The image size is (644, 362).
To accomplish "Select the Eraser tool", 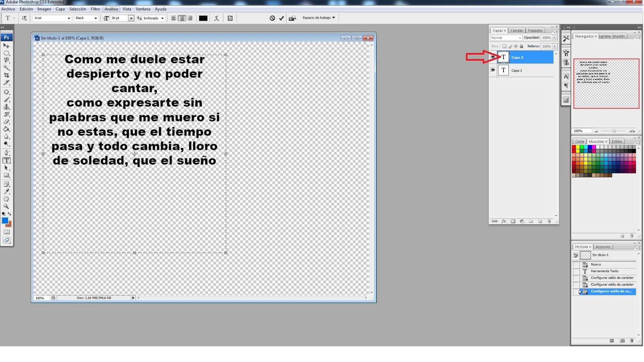I will pyautogui.click(x=6, y=122).
